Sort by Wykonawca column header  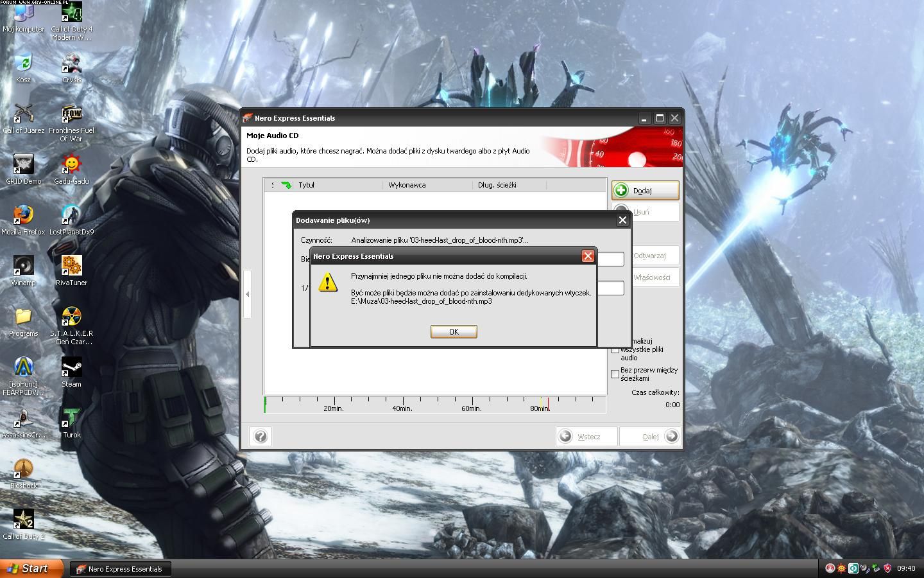pyautogui.click(x=427, y=185)
